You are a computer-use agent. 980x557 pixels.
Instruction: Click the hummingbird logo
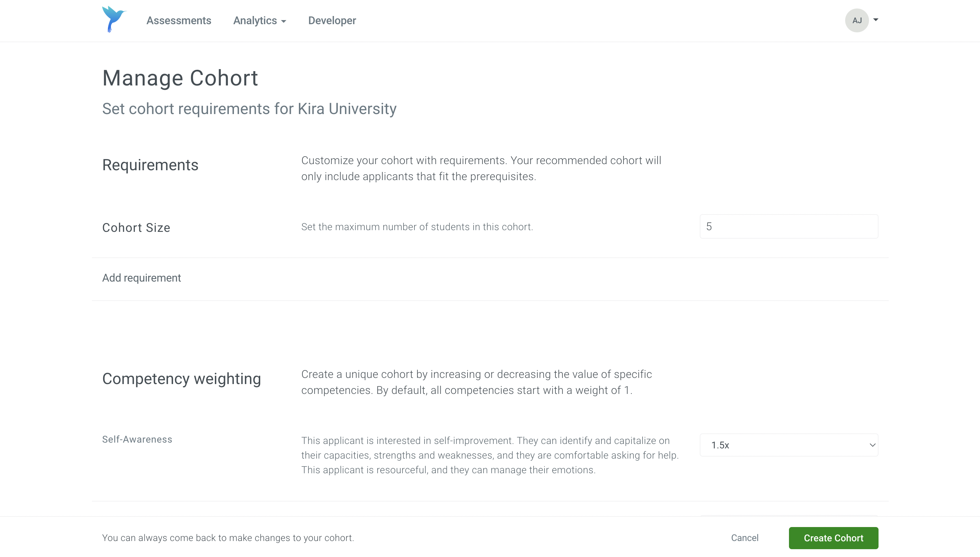coord(114,19)
